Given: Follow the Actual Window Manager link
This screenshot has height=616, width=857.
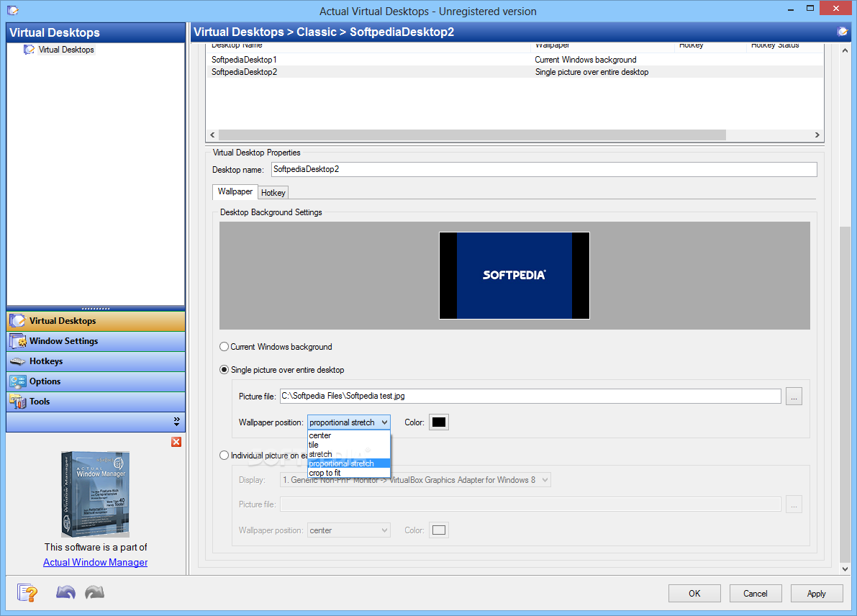Looking at the screenshot, I should coord(96,563).
